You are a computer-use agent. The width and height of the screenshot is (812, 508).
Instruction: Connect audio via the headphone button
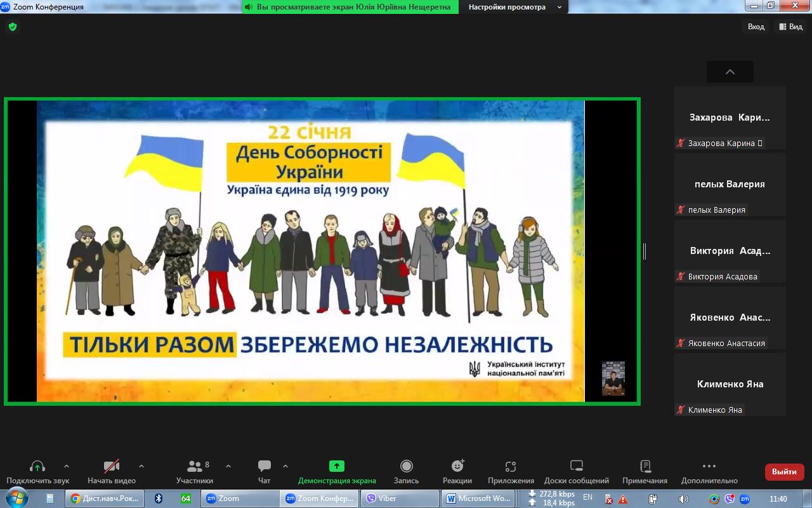point(37,466)
